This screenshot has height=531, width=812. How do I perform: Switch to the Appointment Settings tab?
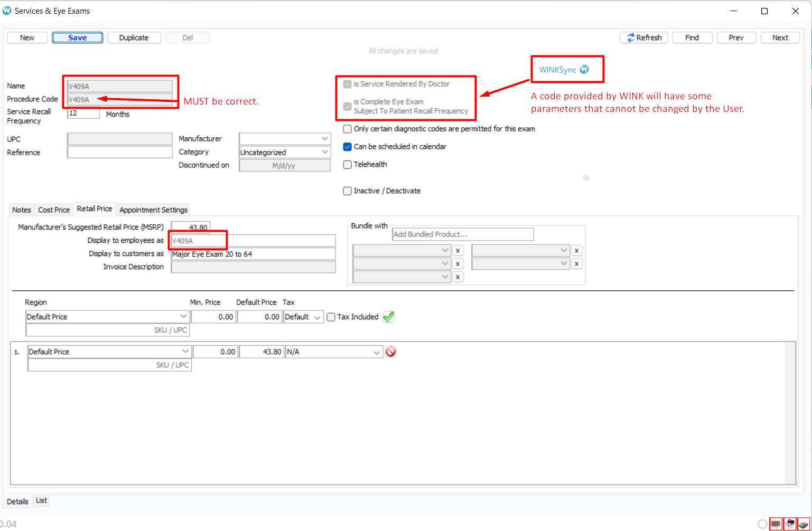[153, 210]
